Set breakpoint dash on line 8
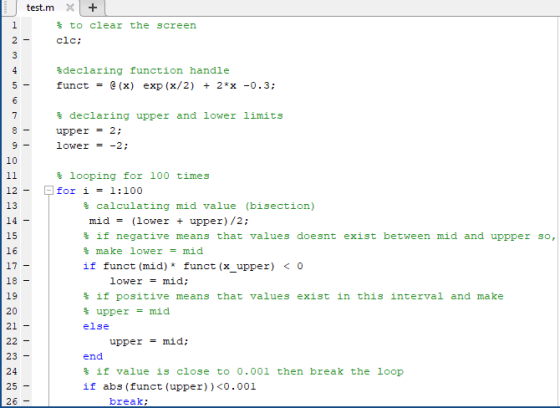Viewport: 560px width, 408px height. (26, 130)
